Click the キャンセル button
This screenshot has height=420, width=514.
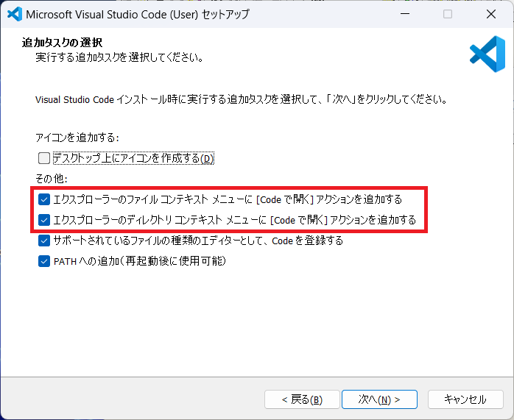[x=465, y=399]
